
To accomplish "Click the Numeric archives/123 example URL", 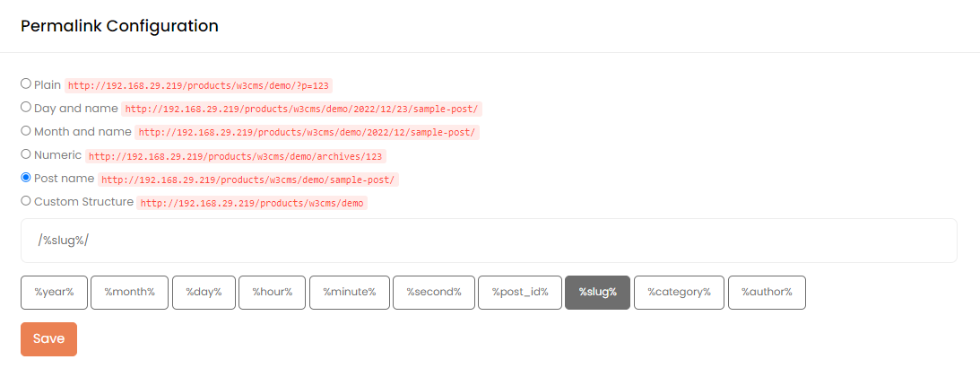I will click(x=236, y=156).
